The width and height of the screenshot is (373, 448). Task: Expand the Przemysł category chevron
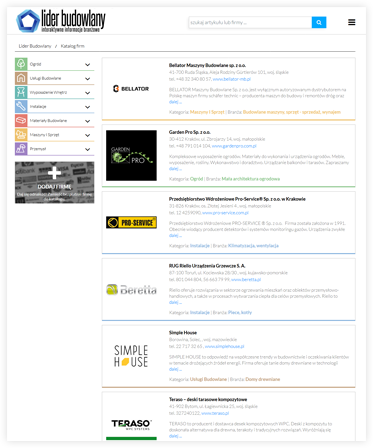pos(87,149)
